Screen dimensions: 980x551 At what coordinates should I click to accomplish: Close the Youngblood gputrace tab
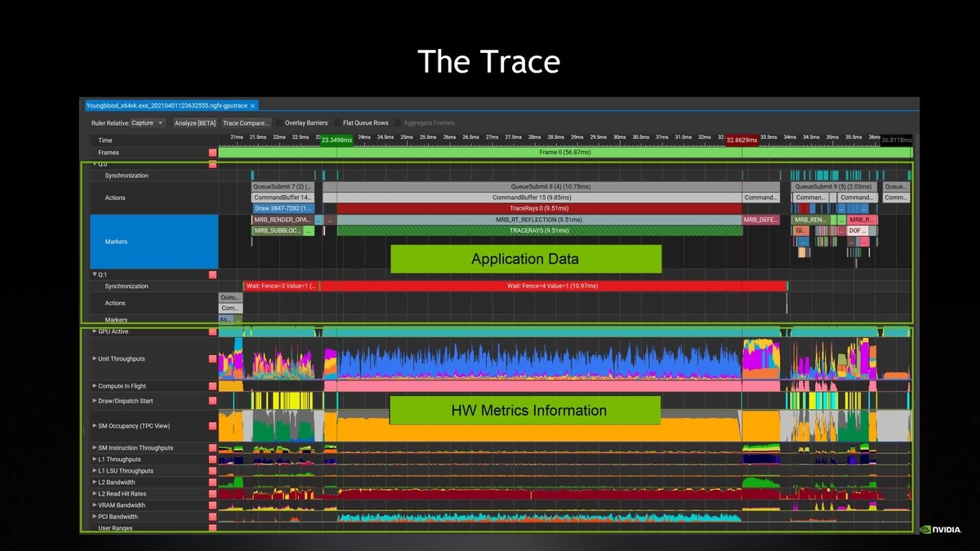point(253,105)
